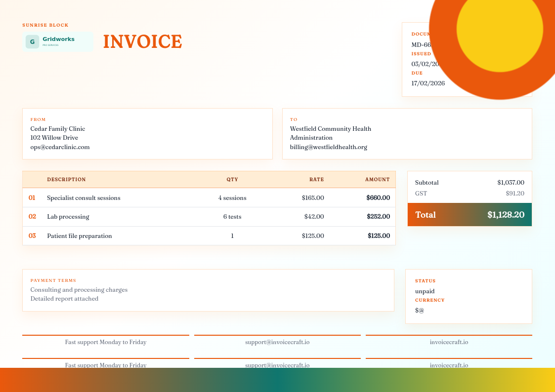The width and height of the screenshot is (555, 392).
Task: Select Cedar Family Clinic sender name
Action: click(x=58, y=129)
